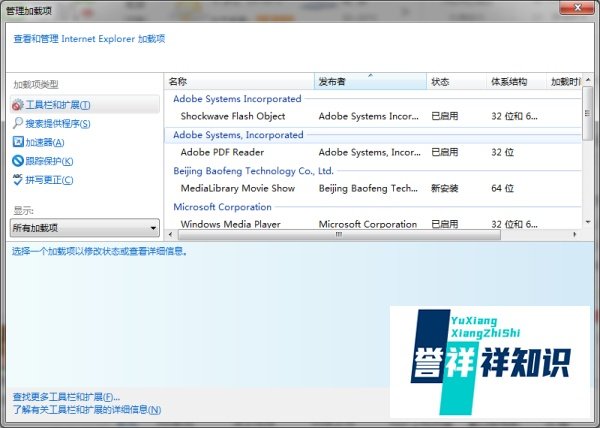Click publisher cell Beijing Baofeng Tech...

368,188
